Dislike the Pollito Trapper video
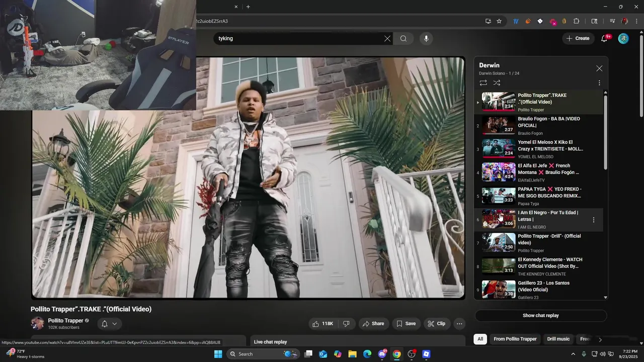Image resolution: width=644 pixels, height=362 pixels. (x=346, y=324)
